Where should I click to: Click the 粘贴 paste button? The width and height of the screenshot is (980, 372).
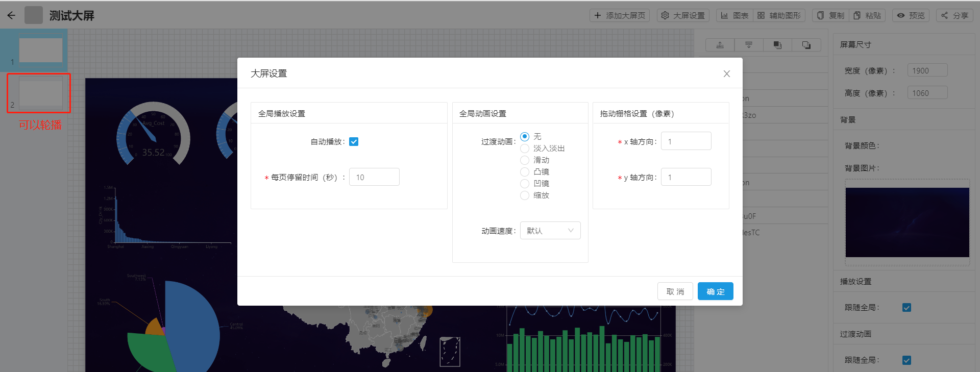tap(867, 15)
